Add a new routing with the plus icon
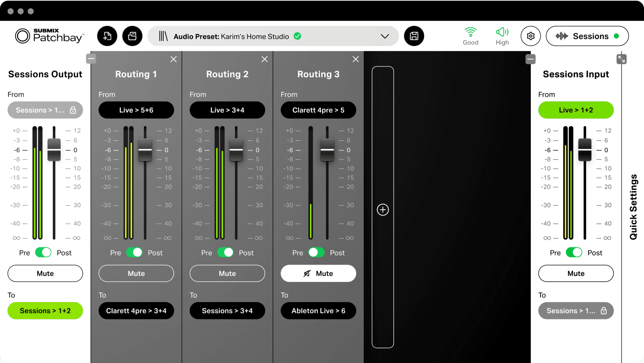The image size is (644, 363). [382, 209]
